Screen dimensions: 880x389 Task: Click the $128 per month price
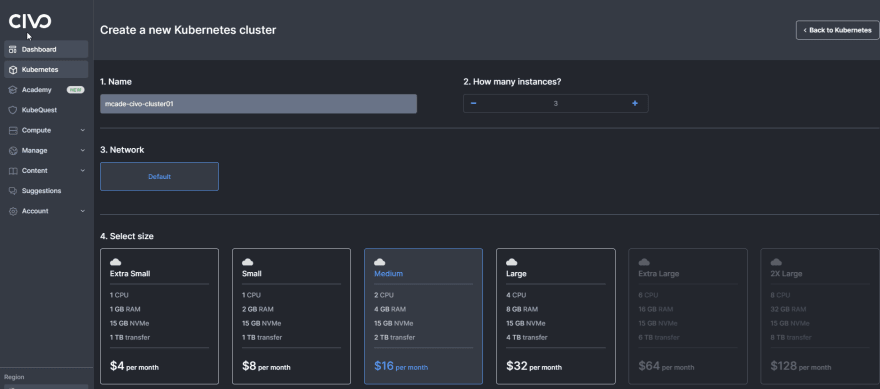[x=800, y=367]
